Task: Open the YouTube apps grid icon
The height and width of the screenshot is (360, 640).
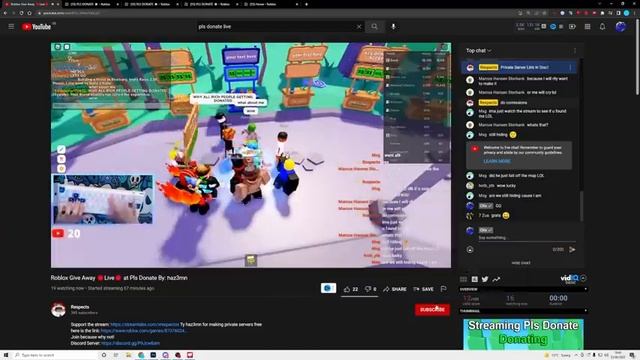Action: tap(587, 27)
